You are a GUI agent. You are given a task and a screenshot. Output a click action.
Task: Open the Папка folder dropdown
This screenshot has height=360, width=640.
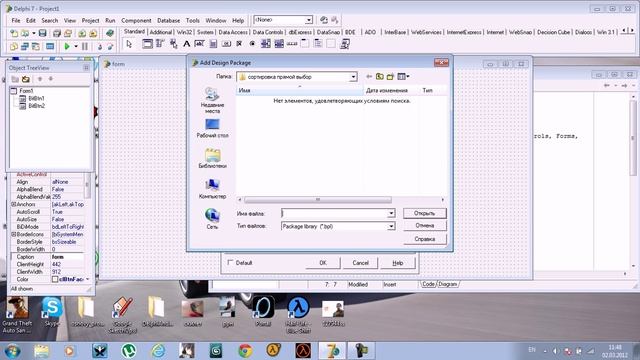pos(353,77)
